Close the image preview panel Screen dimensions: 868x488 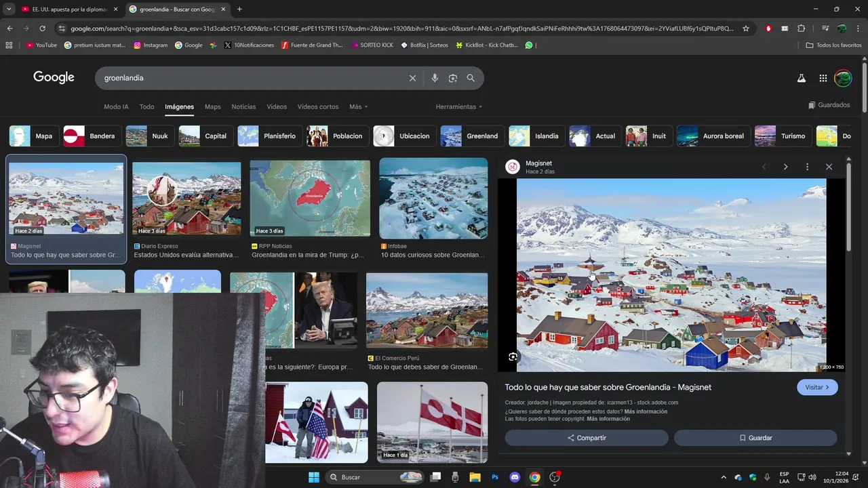[x=829, y=167]
